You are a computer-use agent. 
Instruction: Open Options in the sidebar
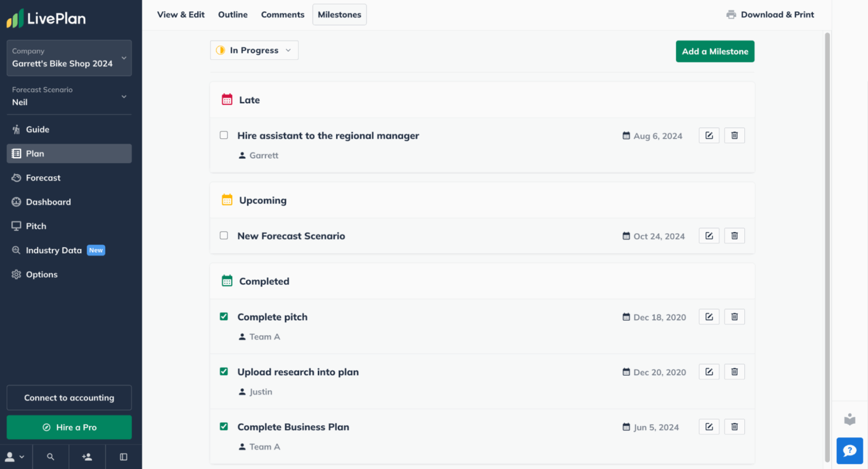point(69,274)
